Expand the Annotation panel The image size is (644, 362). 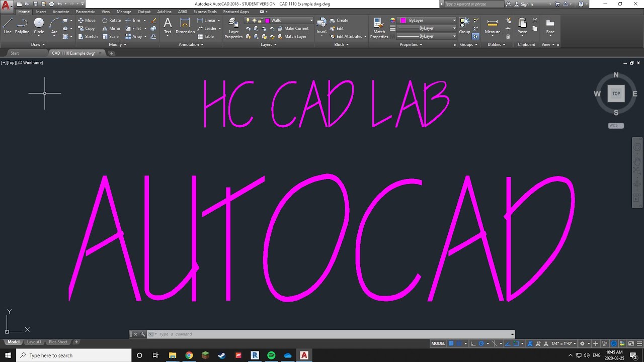[x=191, y=44]
